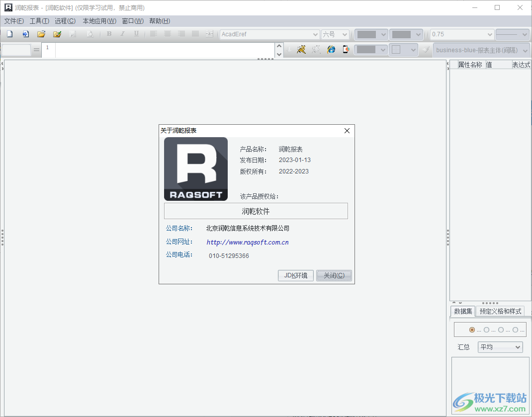Image resolution: width=532 pixels, height=417 pixels.
Task: Collapse properties panel with the small up arrow
Action: (x=454, y=303)
